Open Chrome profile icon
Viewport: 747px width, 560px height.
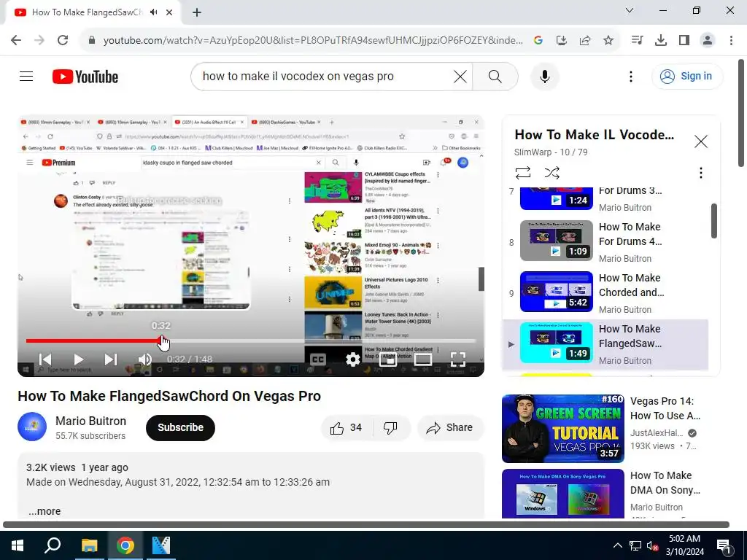click(x=708, y=40)
